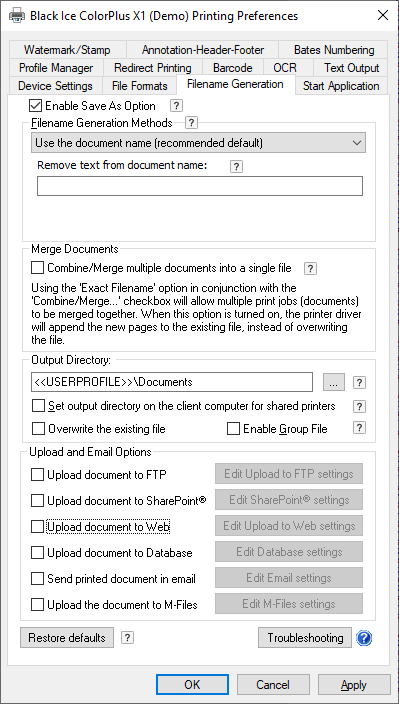Viewport: 399px width, 704px height.
Task: Open help icon beside Enable Group File
Action: click(359, 428)
